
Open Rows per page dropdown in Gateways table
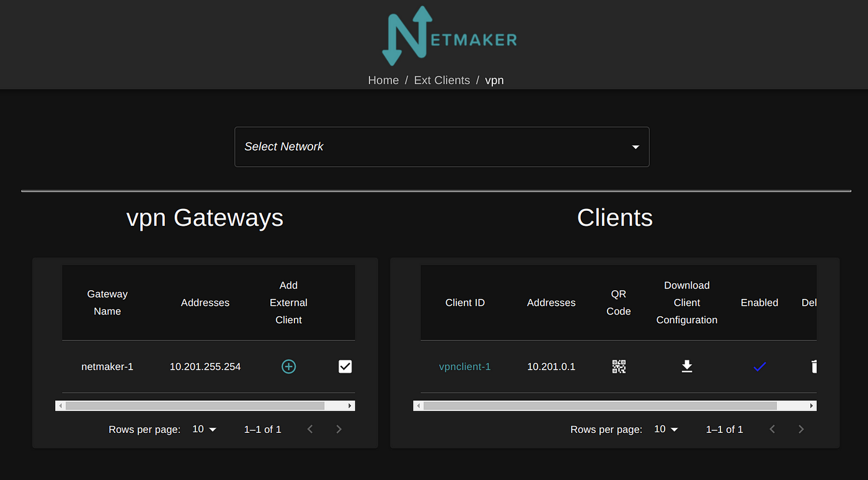[204, 429]
